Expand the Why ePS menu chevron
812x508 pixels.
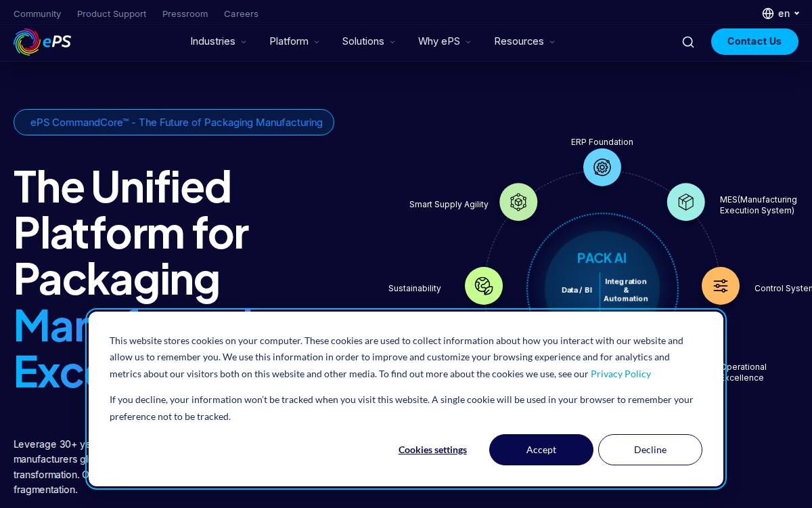coord(468,42)
